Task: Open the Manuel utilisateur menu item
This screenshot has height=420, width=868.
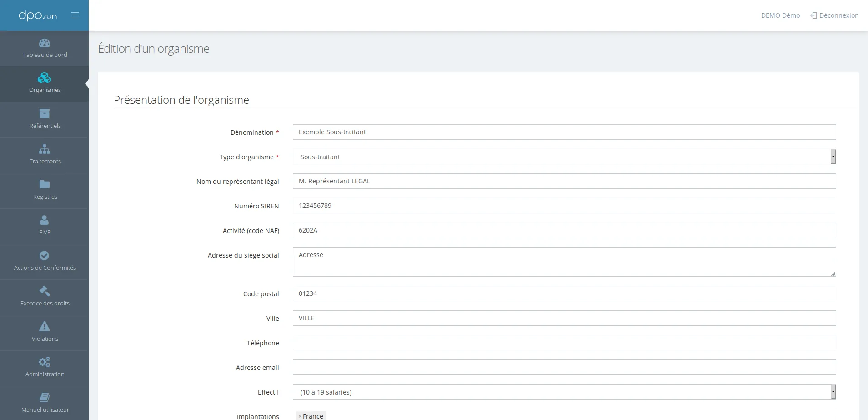Action: click(x=45, y=403)
